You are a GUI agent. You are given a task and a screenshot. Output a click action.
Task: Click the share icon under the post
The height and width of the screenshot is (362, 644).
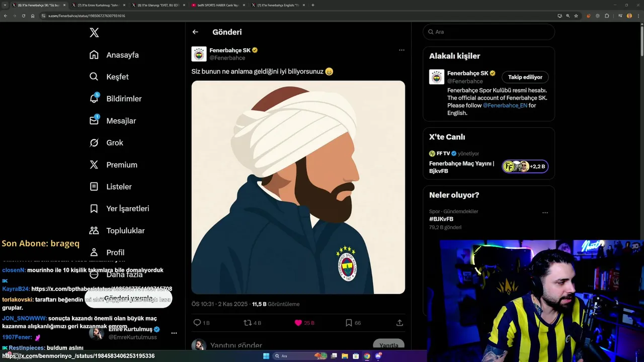pos(399,323)
